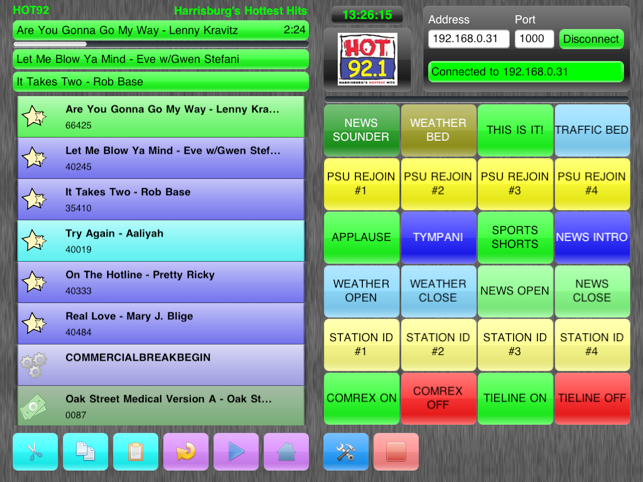The image size is (643, 482).
Task: Select playlist row COMMERCIALBREAKBEGIN
Action: (161, 365)
